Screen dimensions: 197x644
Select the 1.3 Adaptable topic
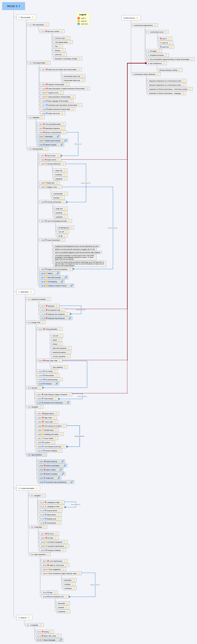tap(36, 117)
